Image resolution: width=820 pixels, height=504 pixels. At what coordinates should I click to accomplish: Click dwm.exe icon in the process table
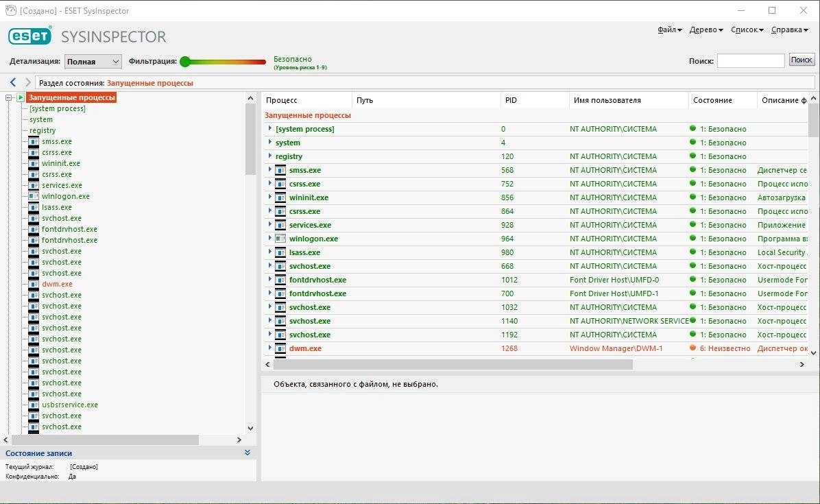click(280, 348)
